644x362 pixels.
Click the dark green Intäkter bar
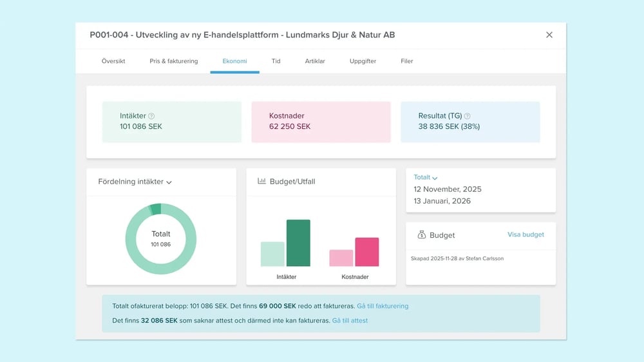click(298, 243)
